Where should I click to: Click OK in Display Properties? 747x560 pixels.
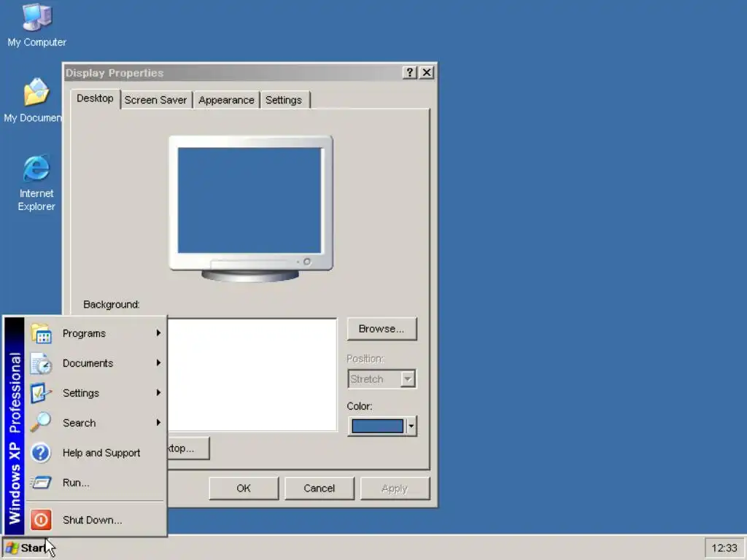click(244, 488)
